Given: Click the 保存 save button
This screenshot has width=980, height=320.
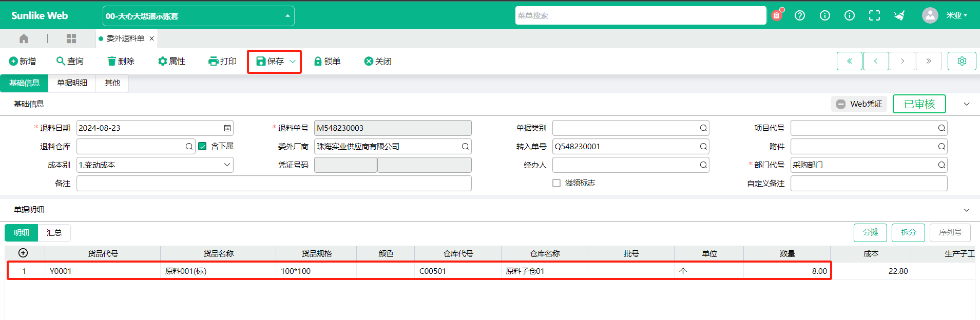Looking at the screenshot, I should (270, 61).
